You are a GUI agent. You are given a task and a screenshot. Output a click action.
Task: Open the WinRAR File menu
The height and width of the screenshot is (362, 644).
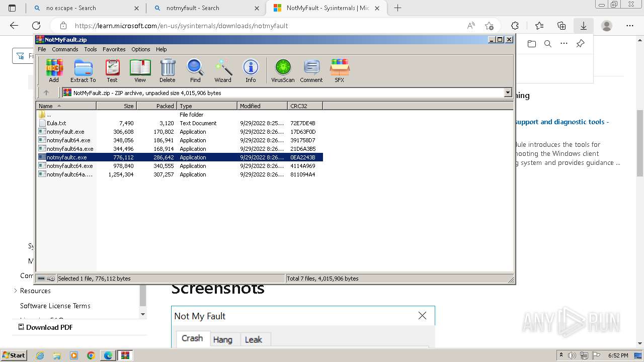(42, 49)
